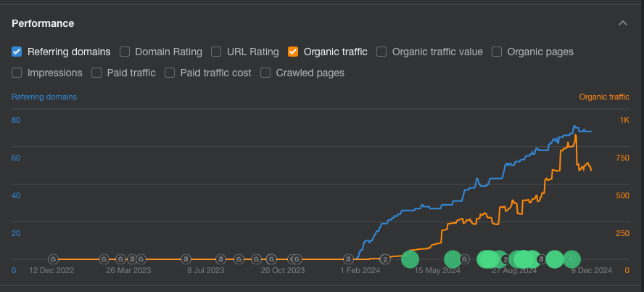Enable Crawled pages metric
Image resolution: width=644 pixels, height=292 pixels.
265,73
